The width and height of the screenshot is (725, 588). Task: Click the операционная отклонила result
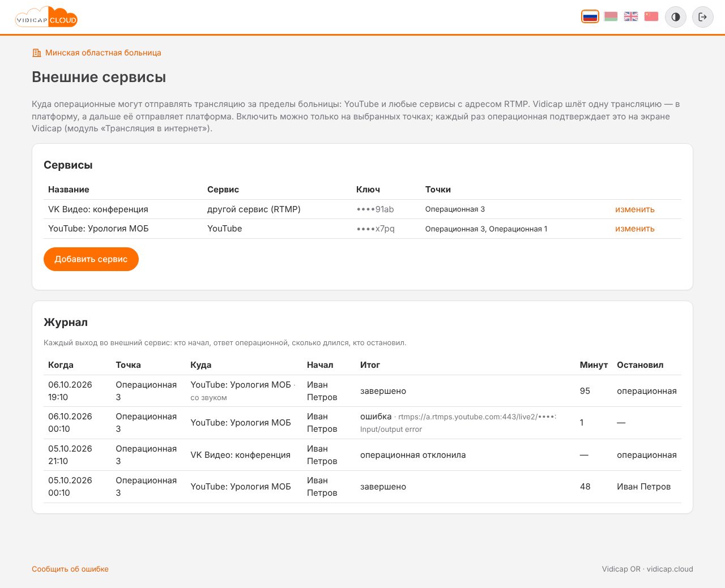[x=413, y=455]
